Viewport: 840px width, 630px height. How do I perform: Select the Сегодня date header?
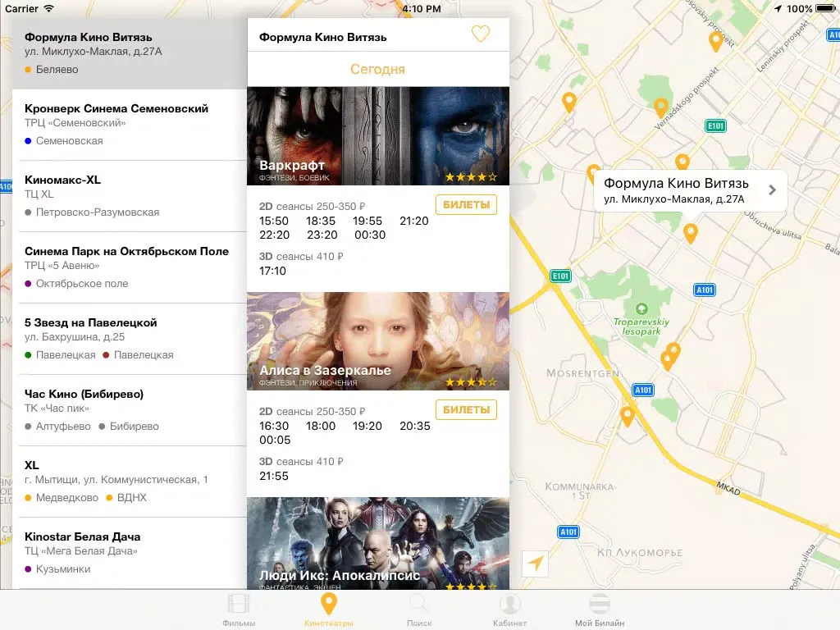(x=377, y=69)
